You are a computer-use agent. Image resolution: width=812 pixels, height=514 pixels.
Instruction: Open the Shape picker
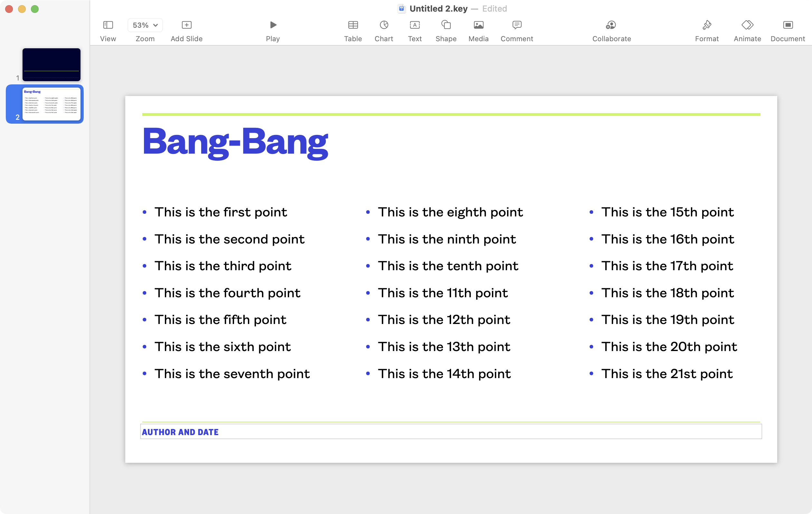pyautogui.click(x=446, y=25)
